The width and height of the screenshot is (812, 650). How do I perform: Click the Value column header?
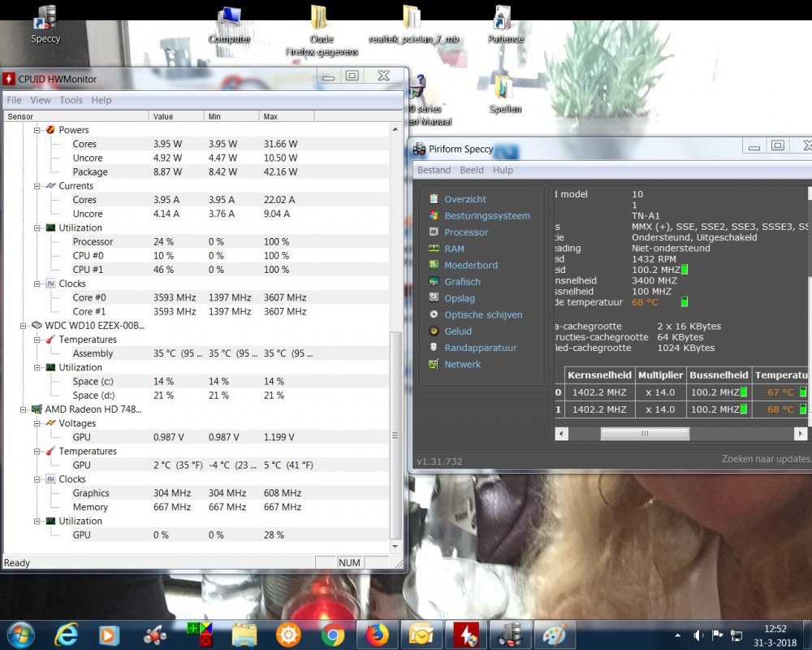pyautogui.click(x=163, y=116)
